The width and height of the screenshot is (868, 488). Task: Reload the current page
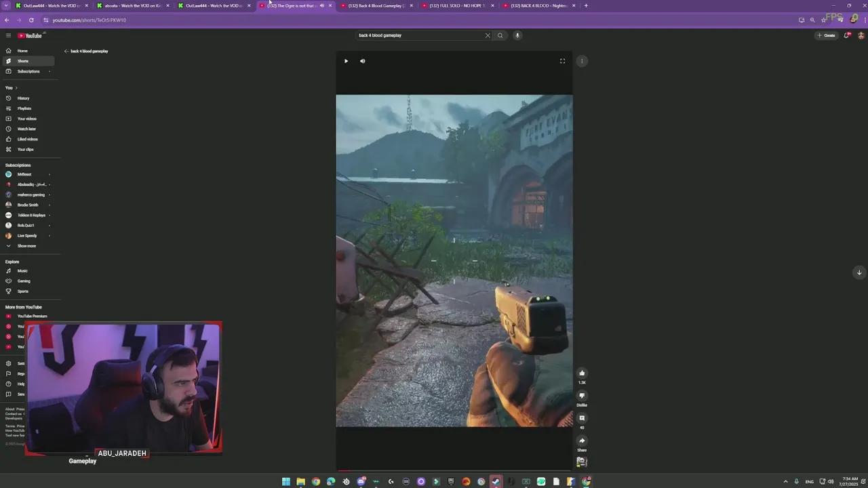pyautogui.click(x=31, y=20)
